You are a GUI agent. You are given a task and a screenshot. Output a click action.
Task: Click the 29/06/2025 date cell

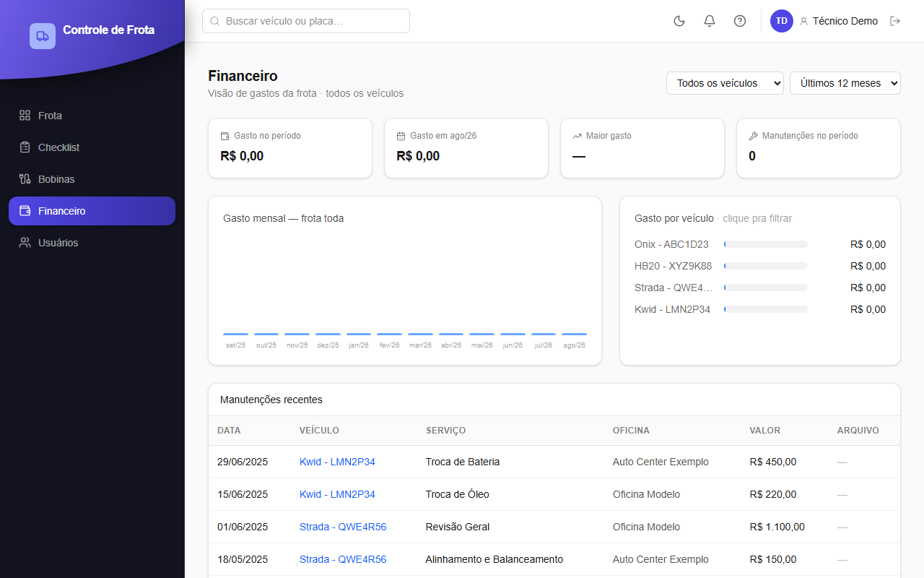tap(243, 462)
